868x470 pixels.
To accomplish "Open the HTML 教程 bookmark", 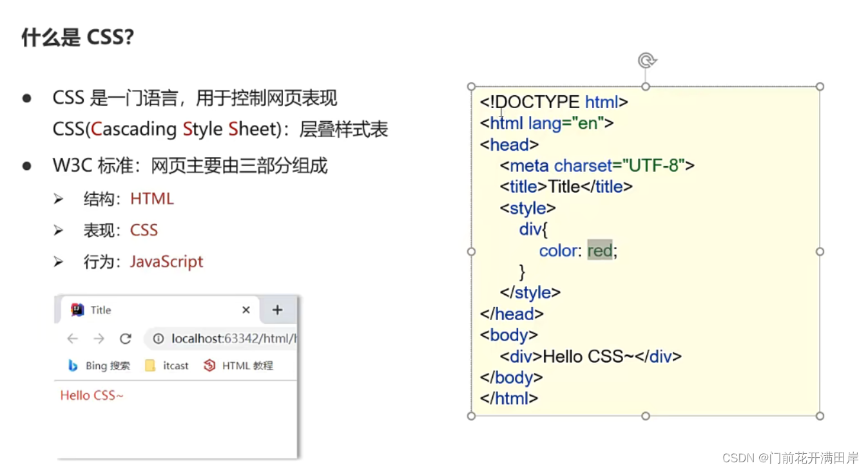I will [238, 366].
